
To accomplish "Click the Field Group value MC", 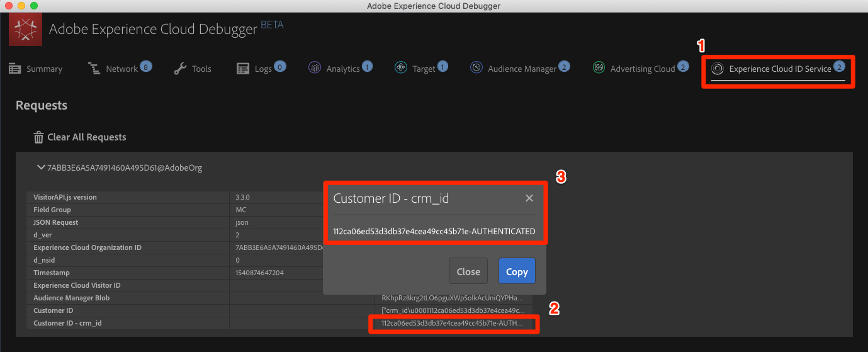I will point(241,210).
